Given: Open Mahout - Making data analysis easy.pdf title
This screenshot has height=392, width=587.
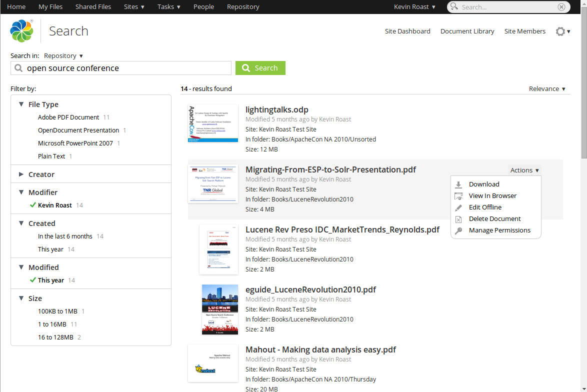Looking at the screenshot, I should [x=321, y=349].
